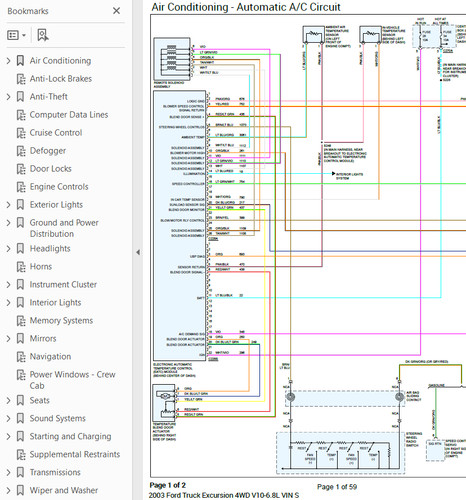The image size is (466, 500).
Task: Open the Air Conditioning bookmark
Action: tap(60, 61)
